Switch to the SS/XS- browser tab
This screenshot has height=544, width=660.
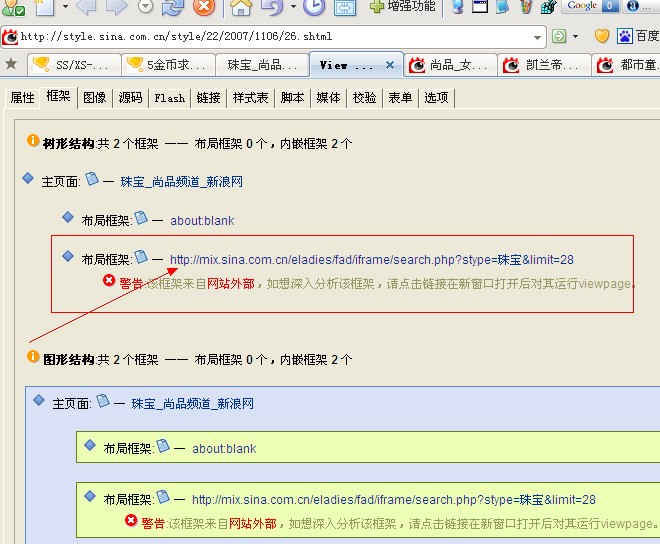pos(75,65)
